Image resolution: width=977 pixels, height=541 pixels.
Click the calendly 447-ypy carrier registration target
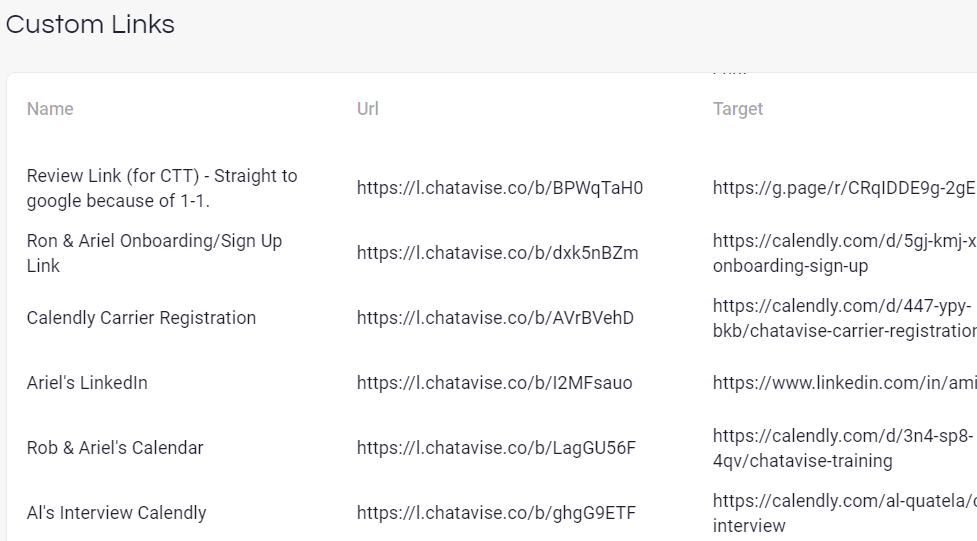(x=845, y=318)
